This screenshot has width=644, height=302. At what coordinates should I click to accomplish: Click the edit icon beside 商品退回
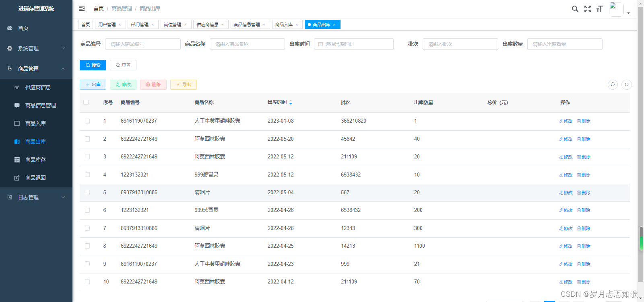17,178
